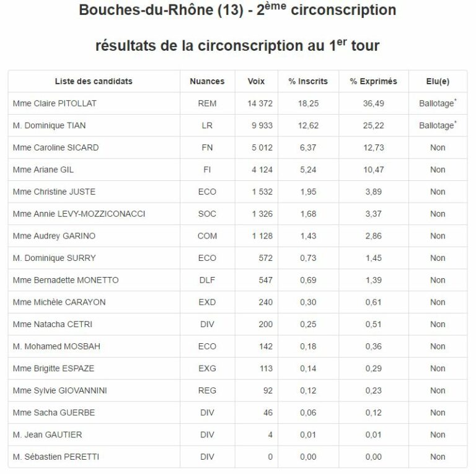Click the Ballotage status for Claire PITOLLAT
Viewport: 476px width, 474px height.
[x=437, y=103]
